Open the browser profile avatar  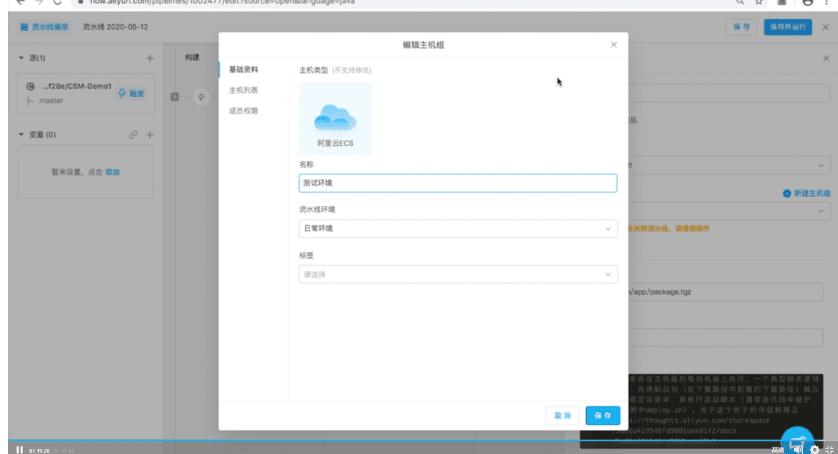point(808,2)
